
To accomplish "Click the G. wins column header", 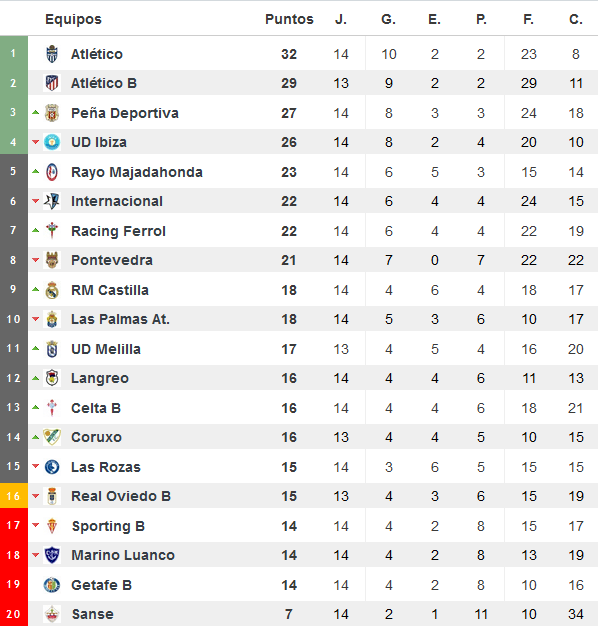I will click(388, 19).
